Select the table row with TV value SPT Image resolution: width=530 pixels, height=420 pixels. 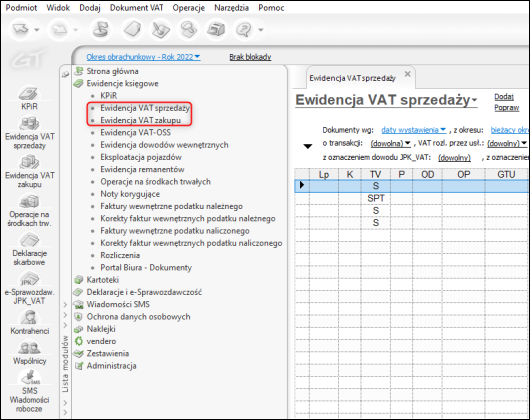(x=412, y=198)
